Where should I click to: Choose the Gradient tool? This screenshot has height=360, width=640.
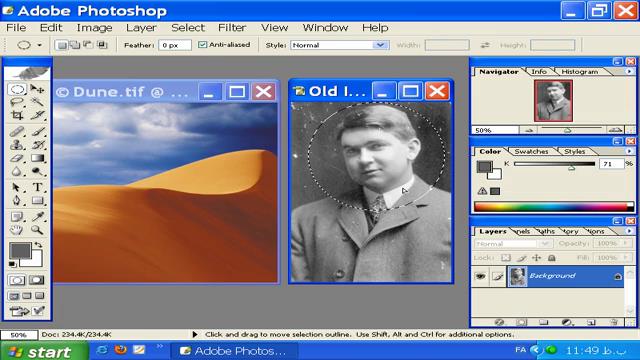click(38, 158)
